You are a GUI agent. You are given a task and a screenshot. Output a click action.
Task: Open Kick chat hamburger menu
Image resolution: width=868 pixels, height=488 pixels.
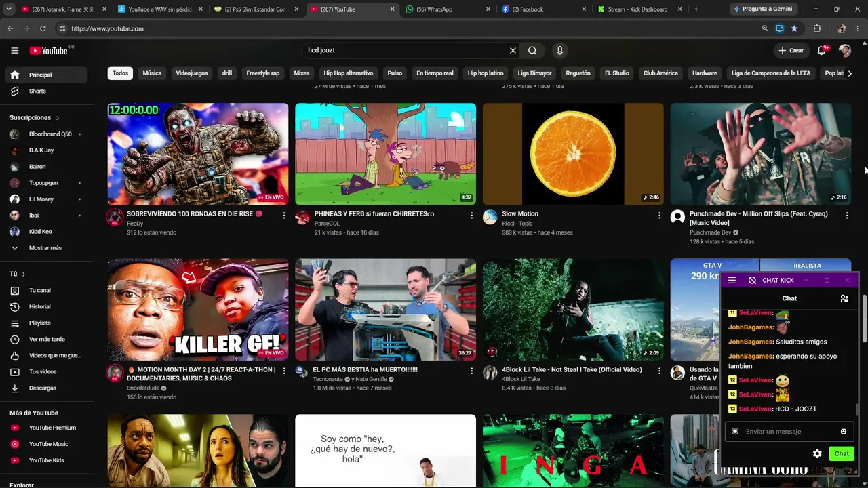coord(732,280)
